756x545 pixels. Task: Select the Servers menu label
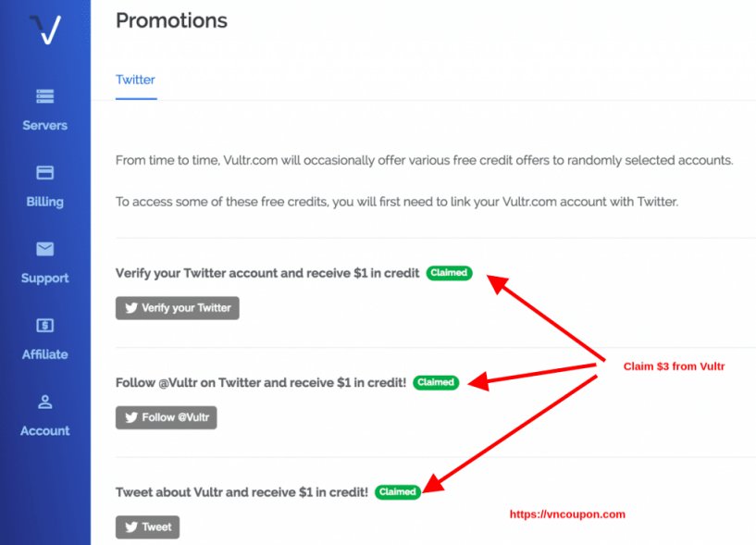point(44,126)
